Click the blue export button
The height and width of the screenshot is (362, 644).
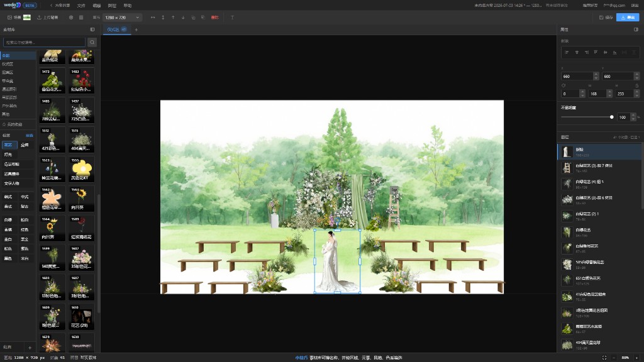[x=628, y=17]
